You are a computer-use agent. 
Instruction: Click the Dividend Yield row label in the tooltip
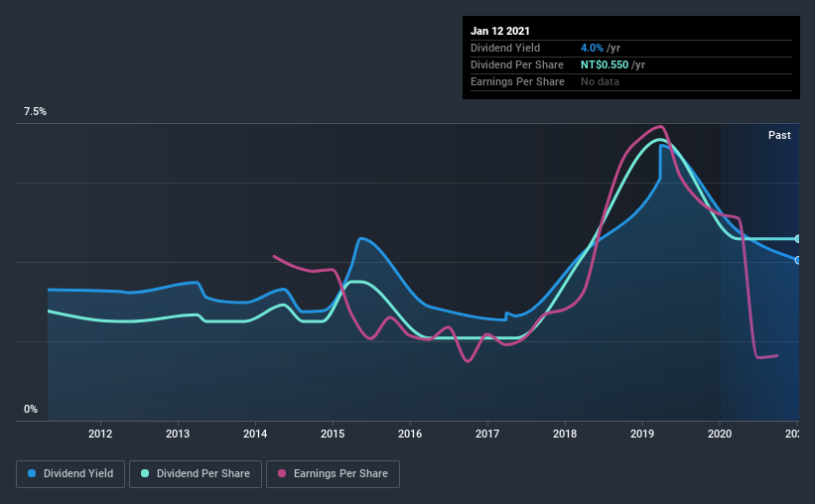coord(505,48)
